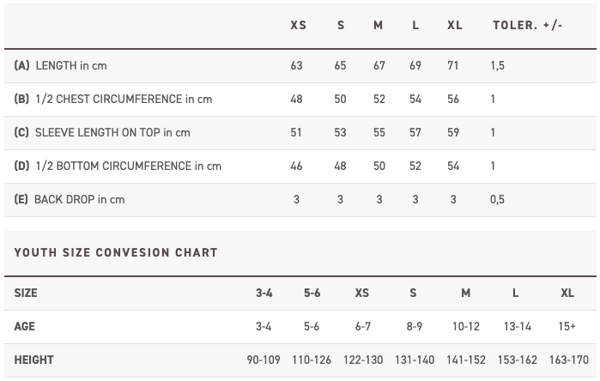Click the 3-4 size header in youth chart
The image size is (600, 381).
[x=264, y=293]
